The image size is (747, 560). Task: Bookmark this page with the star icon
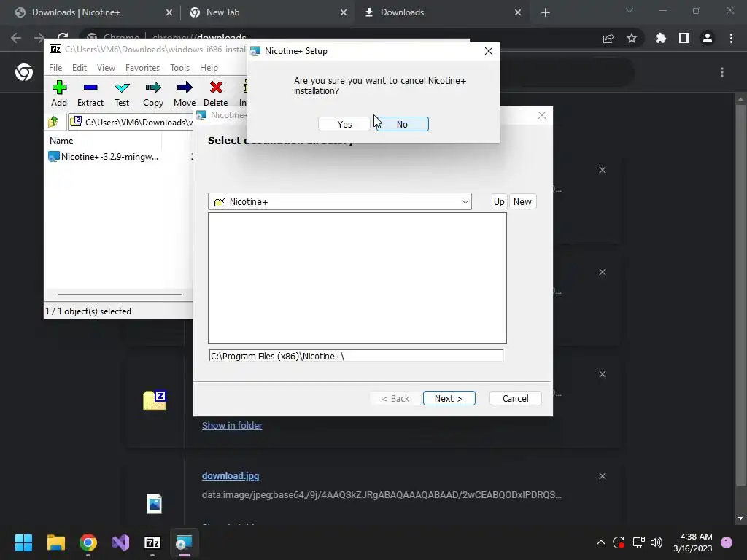631,38
